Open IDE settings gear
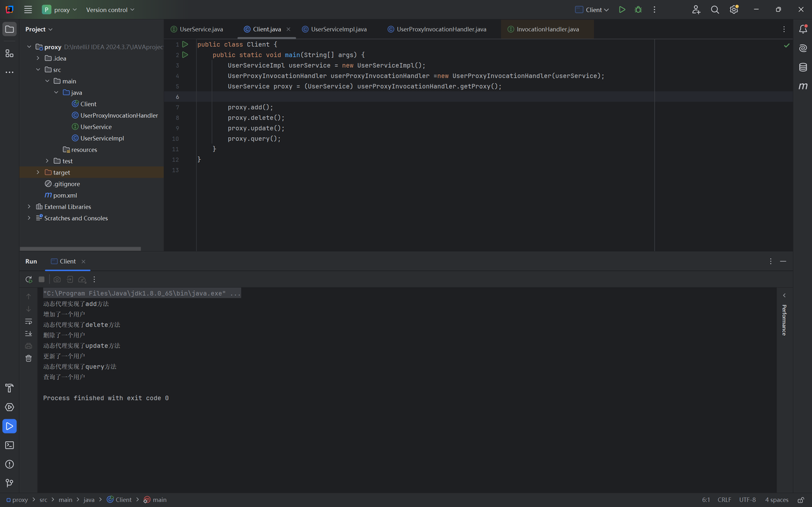812x507 pixels. coord(734,10)
